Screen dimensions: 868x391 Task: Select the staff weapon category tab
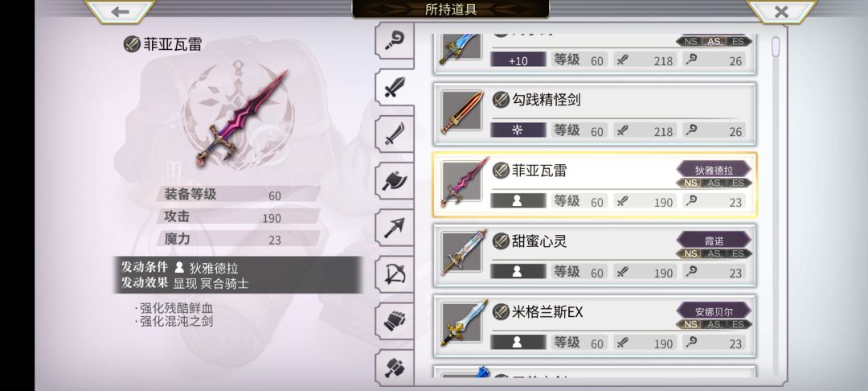click(x=395, y=40)
